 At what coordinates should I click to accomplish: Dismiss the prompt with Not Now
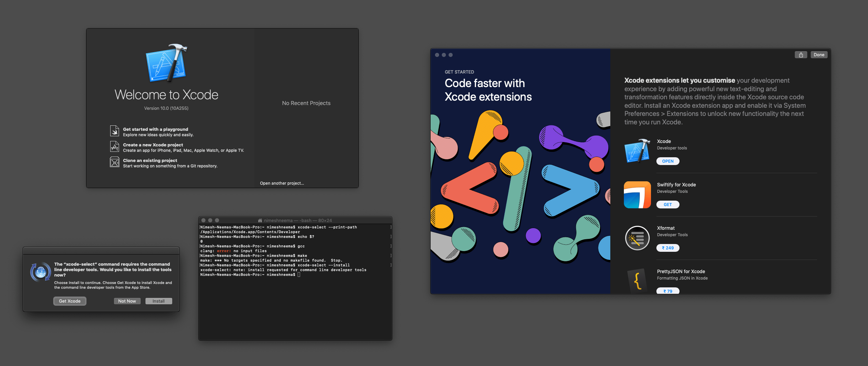[127, 301]
